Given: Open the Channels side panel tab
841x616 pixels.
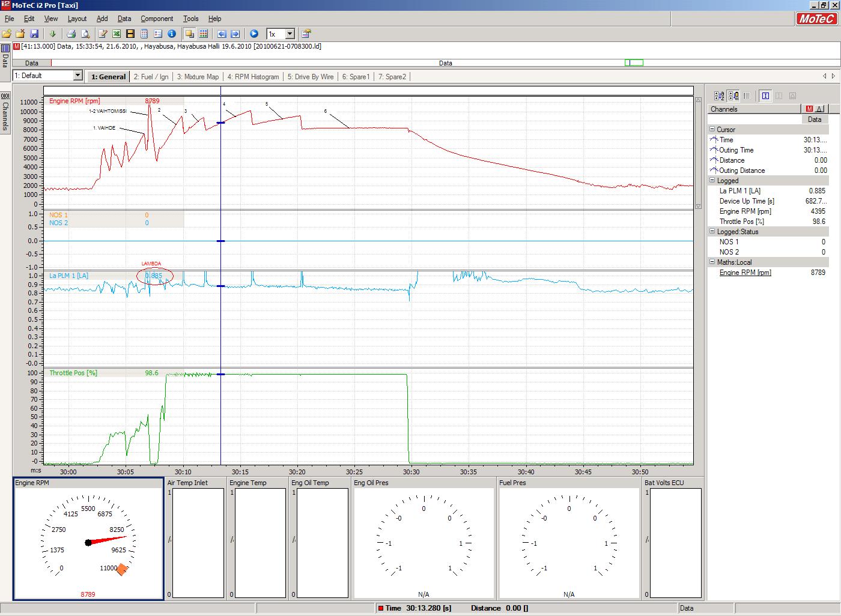Looking at the screenshot, I should (5, 112).
